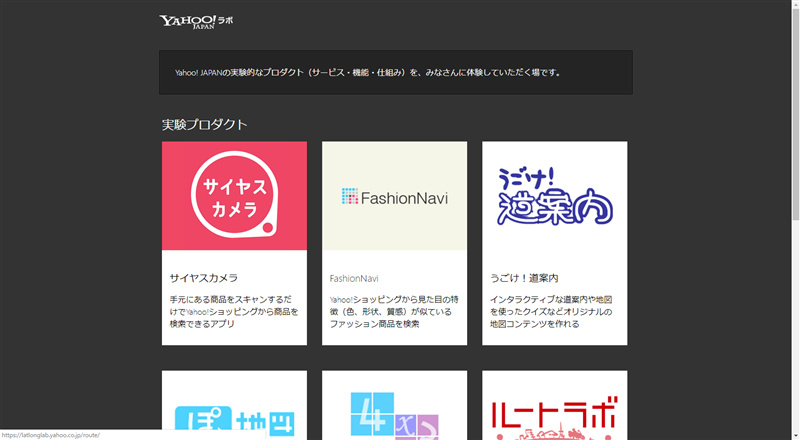Open the うごけ！道案内 logo image
The width and height of the screenshot is (800, 440).
pos(555,195)
